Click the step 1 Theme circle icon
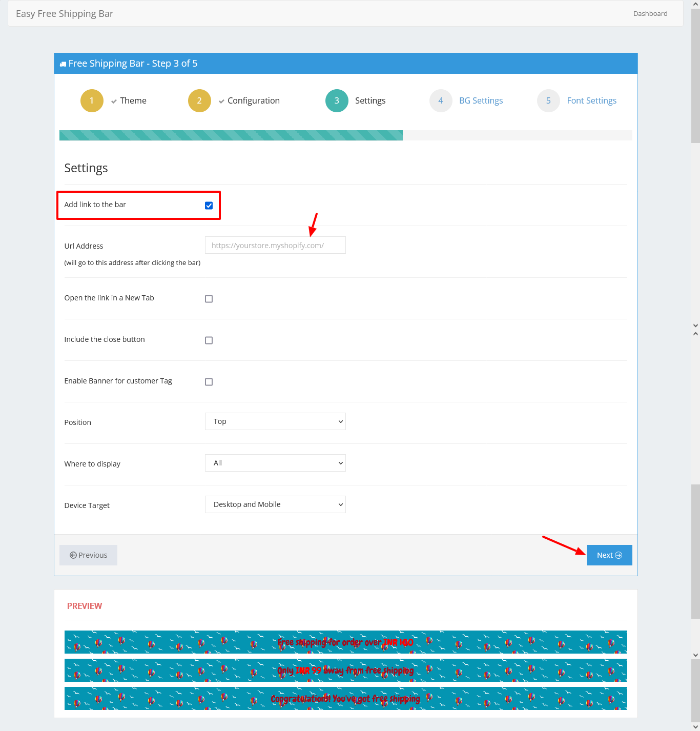Image resolution: width=700 pixels, height=731 pixels. pyautogui.click(x=92, y=100)
